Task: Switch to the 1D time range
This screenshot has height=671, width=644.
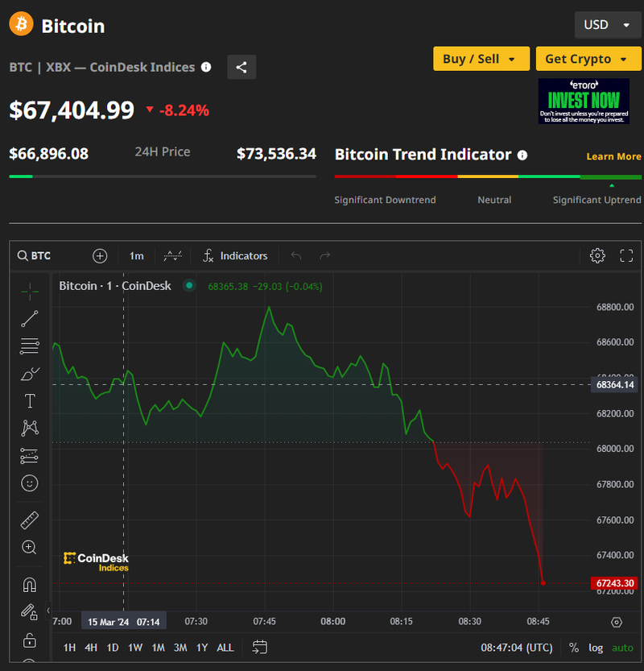Action: pos(113,647)
